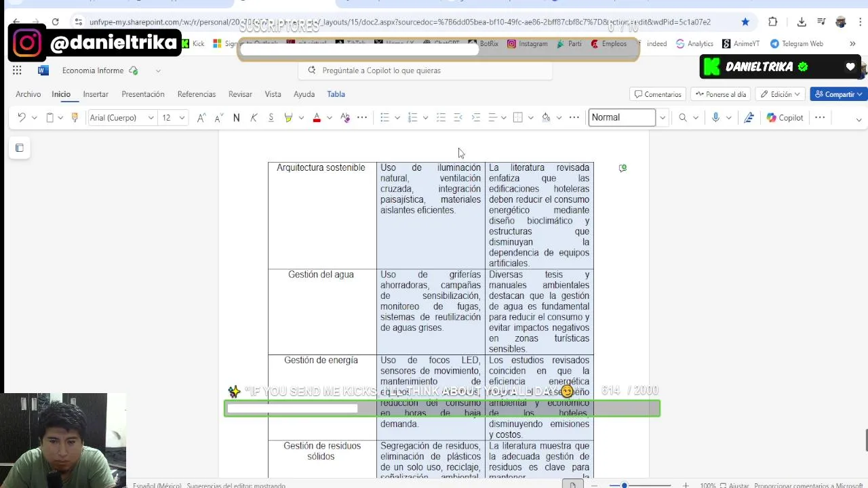Screen dimensions: 868x488
Task: Apply the red font color
Action: pyautogui.click(x=317, y=118)
